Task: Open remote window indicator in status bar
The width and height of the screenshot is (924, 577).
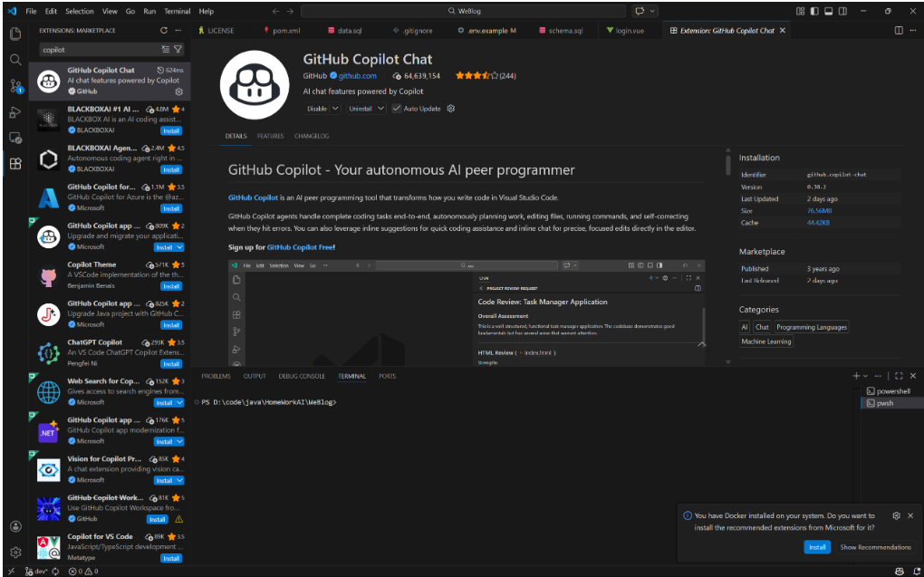Action: coord(11,571)
